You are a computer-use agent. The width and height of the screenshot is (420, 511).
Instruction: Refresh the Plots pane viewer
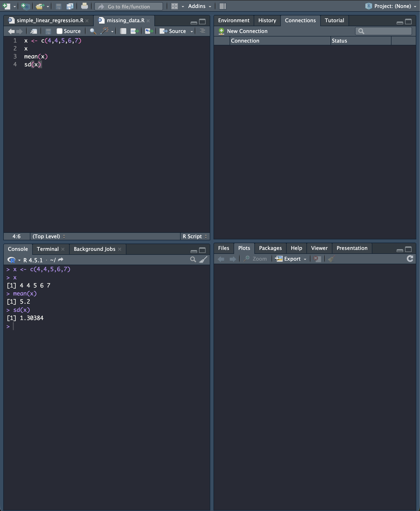pos(410,259)
